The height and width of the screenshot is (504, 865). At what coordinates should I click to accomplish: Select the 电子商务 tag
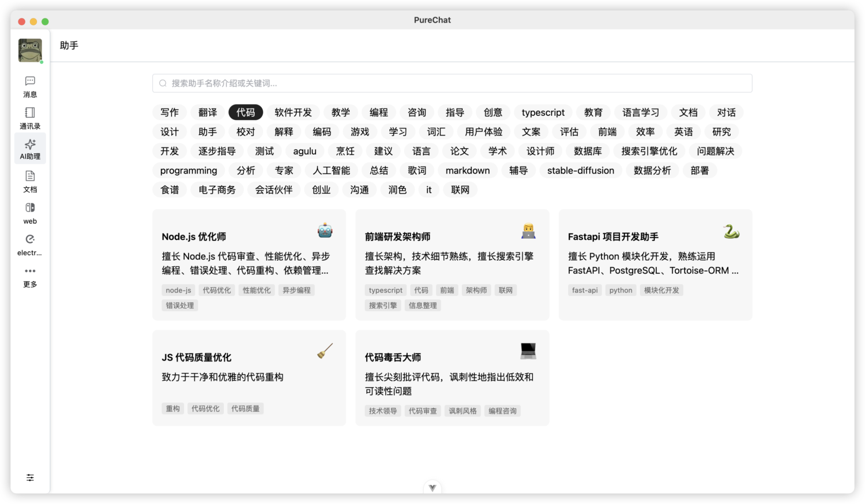217,190
